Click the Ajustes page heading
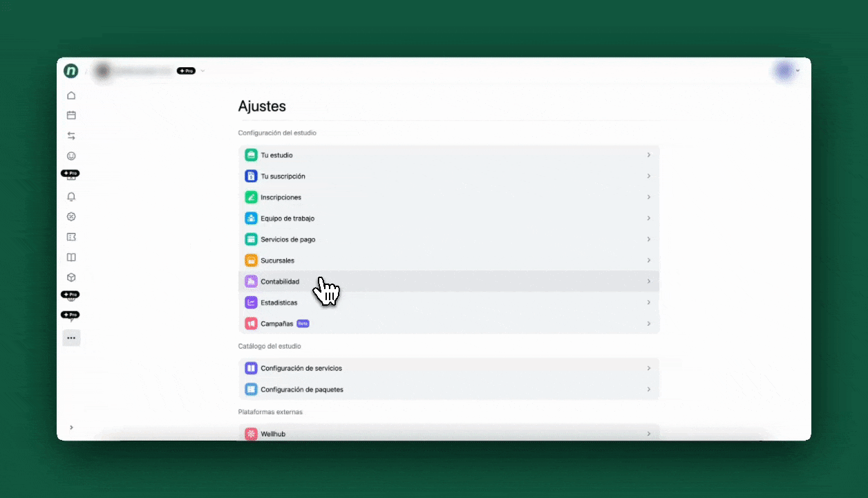Image resolution: width=868 pixels, height=498 pixels. 262,106
